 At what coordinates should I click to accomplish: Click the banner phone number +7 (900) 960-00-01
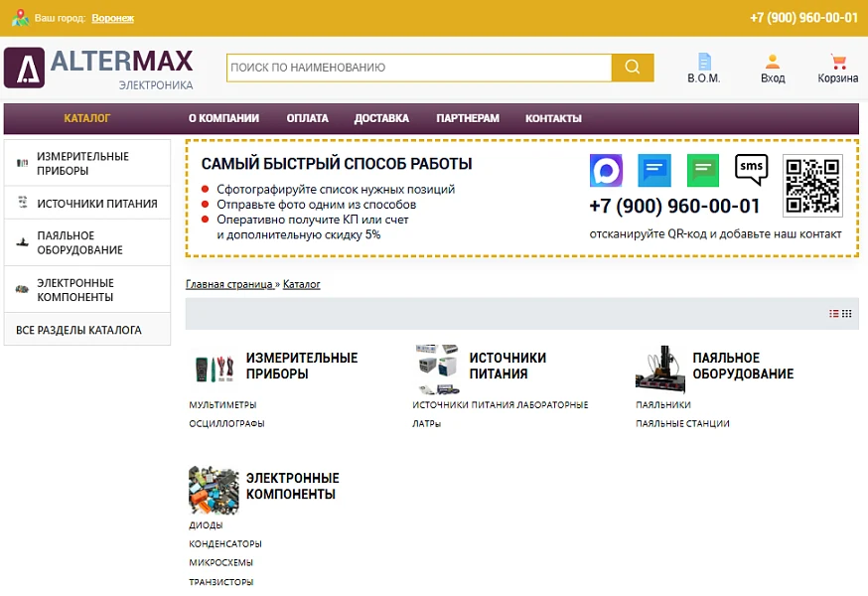pos(674,206)
